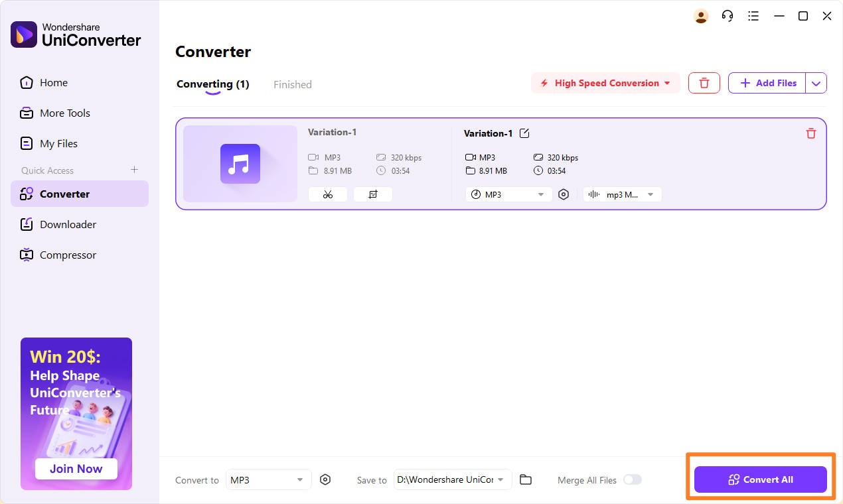Click the Quick Access label

(47, 170)
